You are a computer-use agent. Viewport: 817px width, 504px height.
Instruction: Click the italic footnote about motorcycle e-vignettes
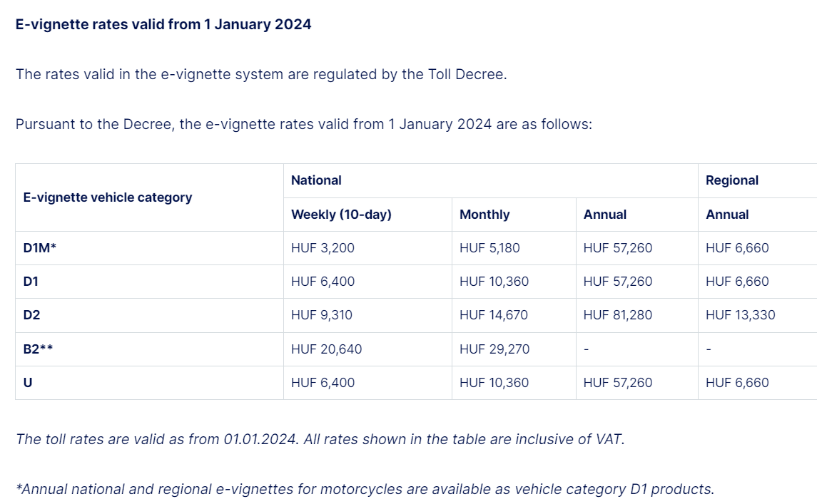[x=365, y=489]
